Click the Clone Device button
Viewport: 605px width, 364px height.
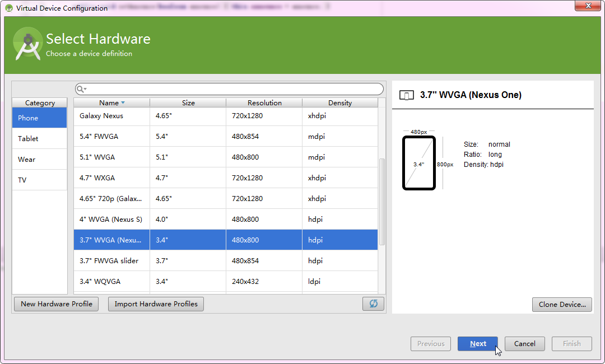(x=562, y=304)
